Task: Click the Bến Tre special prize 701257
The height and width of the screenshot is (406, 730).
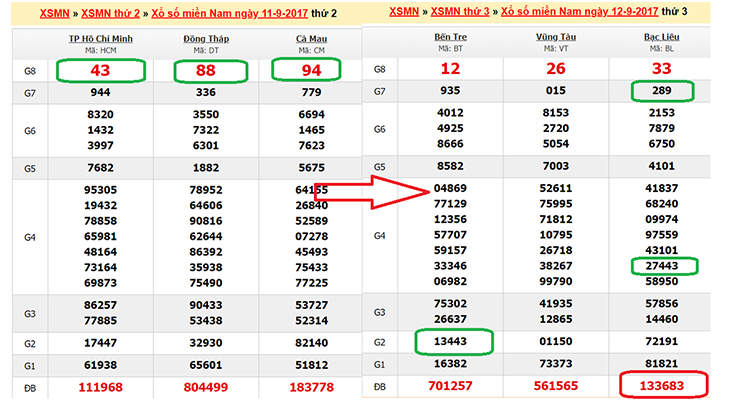Action: (x=450, y=387)
